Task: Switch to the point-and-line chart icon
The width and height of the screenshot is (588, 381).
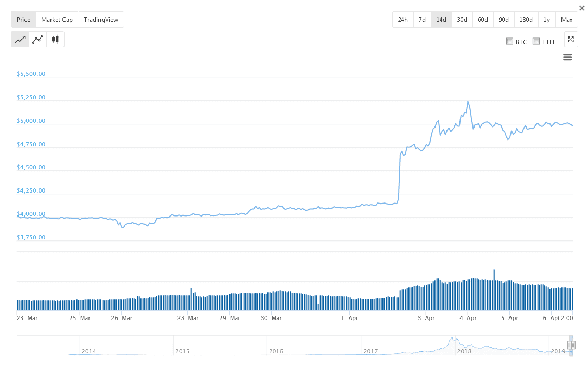Action: pos(37,39)
